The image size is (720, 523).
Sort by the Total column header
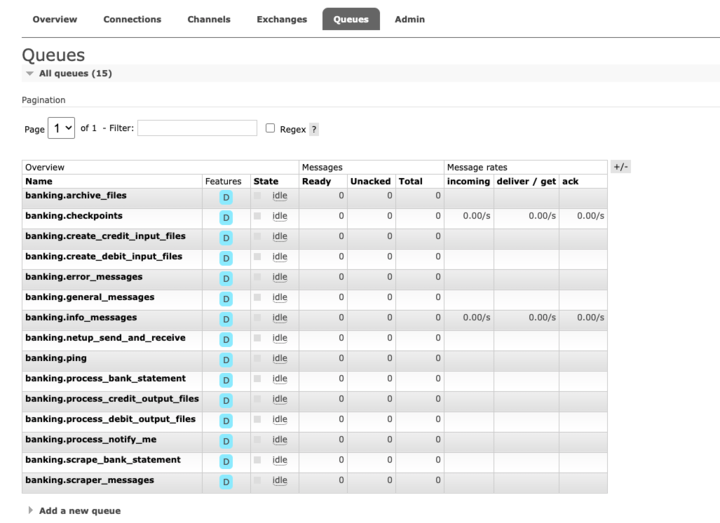[x=411, y=181]
